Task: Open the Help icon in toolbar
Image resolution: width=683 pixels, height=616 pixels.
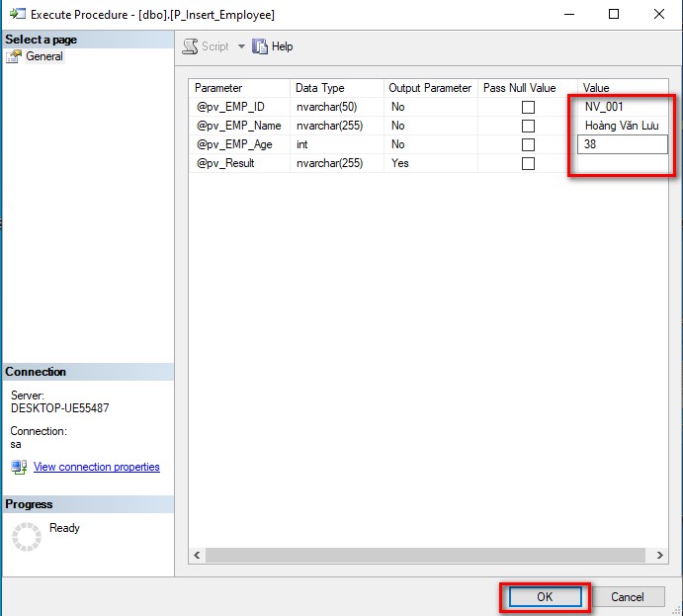Action: pyautogui.click(x=261, y=46)
